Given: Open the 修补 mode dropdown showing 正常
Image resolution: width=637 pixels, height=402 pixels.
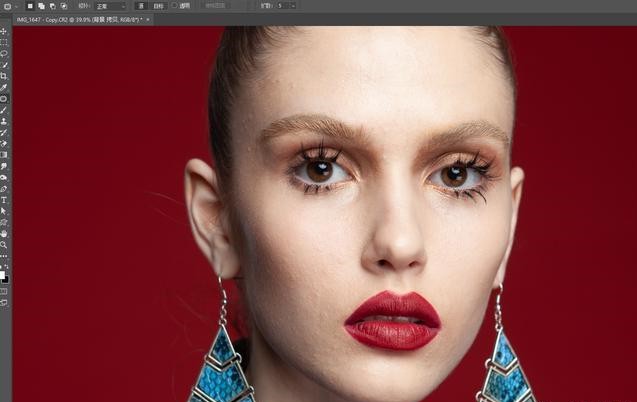Looking at the screenshot, I should (x=110, y=6).
